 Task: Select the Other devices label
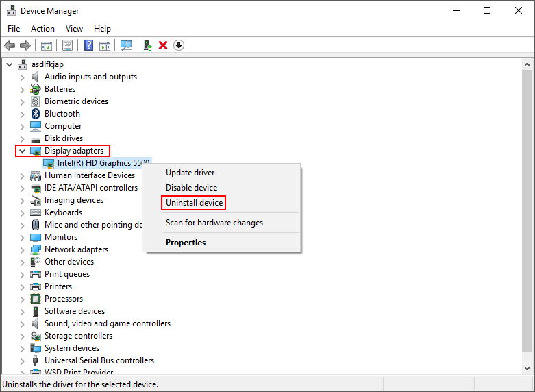[69, 262]
